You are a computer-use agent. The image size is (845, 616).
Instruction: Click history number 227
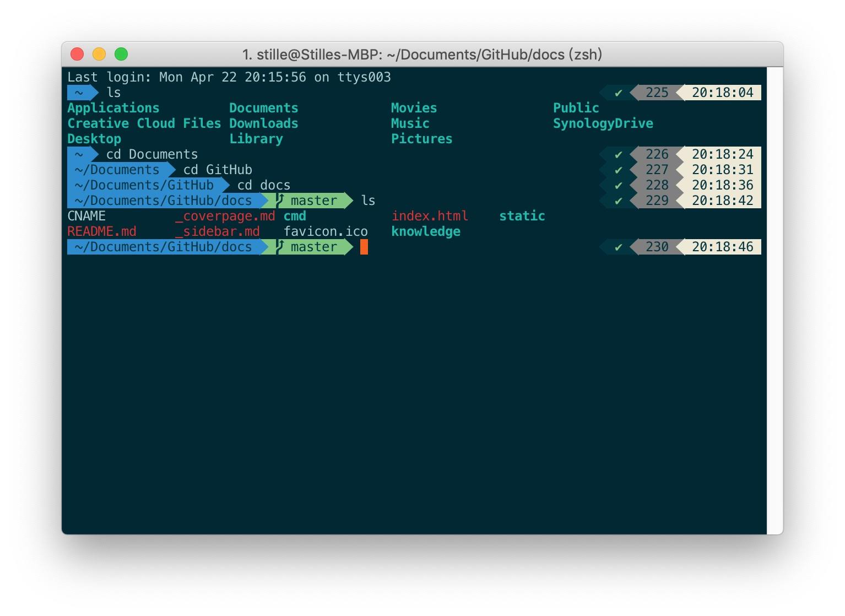point(657,170)
